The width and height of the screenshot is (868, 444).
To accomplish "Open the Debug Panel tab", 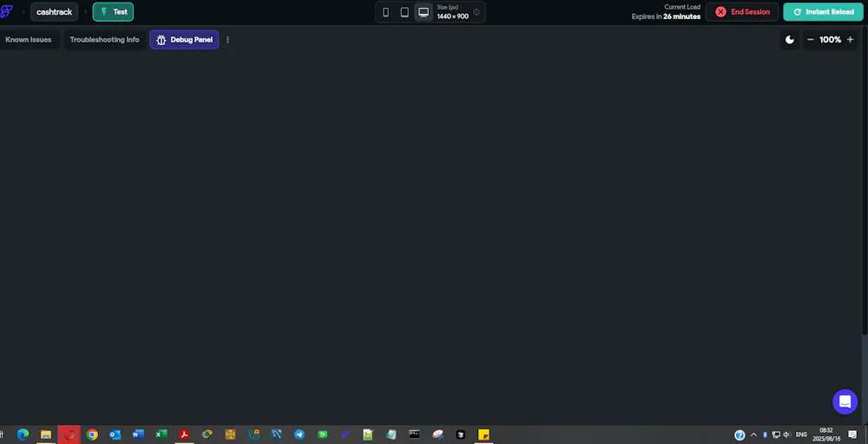I will 184,40.
